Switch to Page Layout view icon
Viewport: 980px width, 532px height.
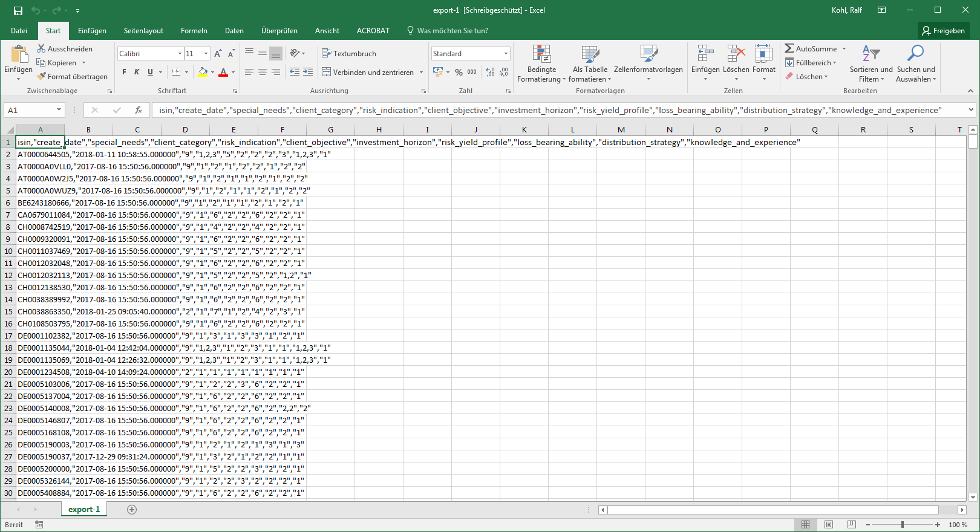[x=829, y=524]
